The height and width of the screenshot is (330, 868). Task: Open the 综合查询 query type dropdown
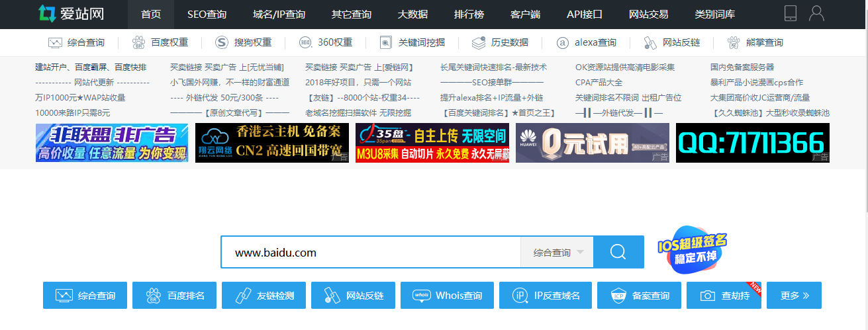coord(557,252)
